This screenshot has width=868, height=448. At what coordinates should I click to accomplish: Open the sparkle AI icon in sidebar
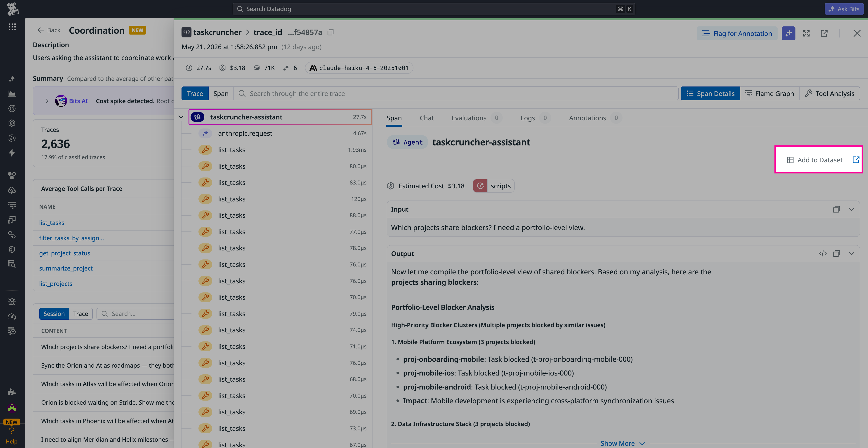point(12,79)
